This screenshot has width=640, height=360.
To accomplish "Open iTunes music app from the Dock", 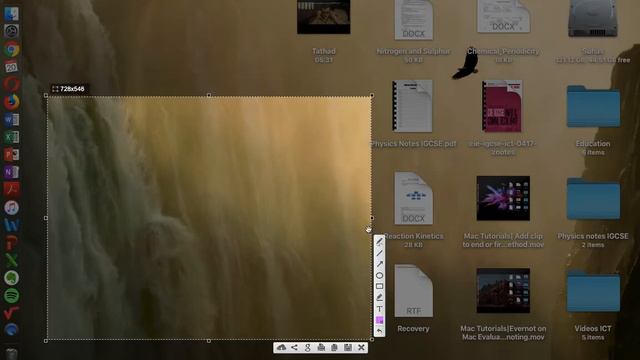I will pyautogui.click(x=11, y=208).
